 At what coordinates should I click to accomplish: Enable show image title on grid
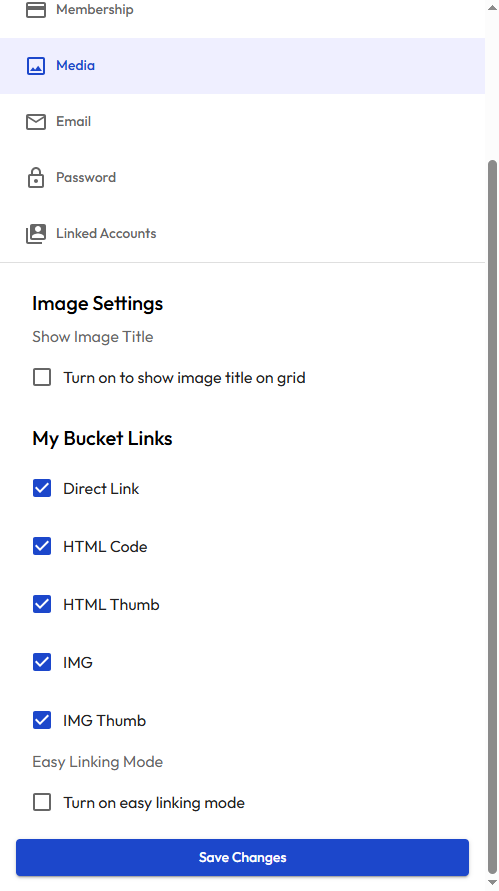pyautogui.click(x=42, y=377)
